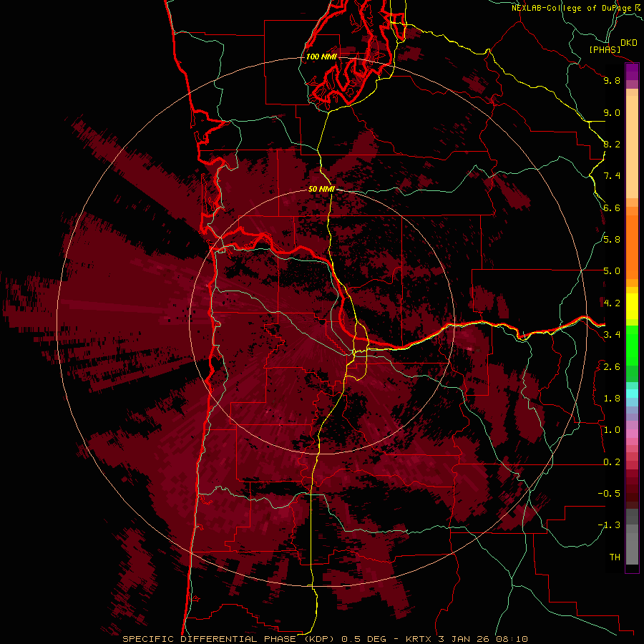Click the 50 NMI range ring label
The width and height of the screenshot is (644, 644).
(x=321, y=189)
